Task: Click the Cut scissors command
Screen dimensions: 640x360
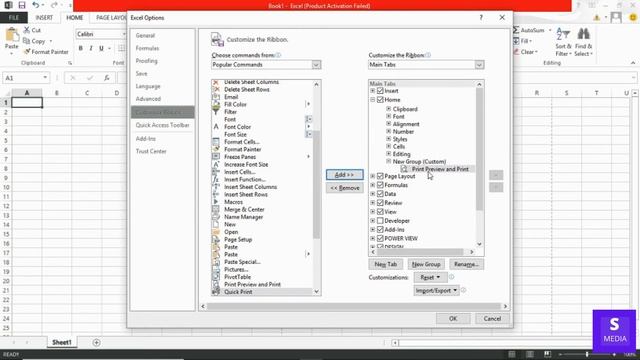Action: coord(32,30)
